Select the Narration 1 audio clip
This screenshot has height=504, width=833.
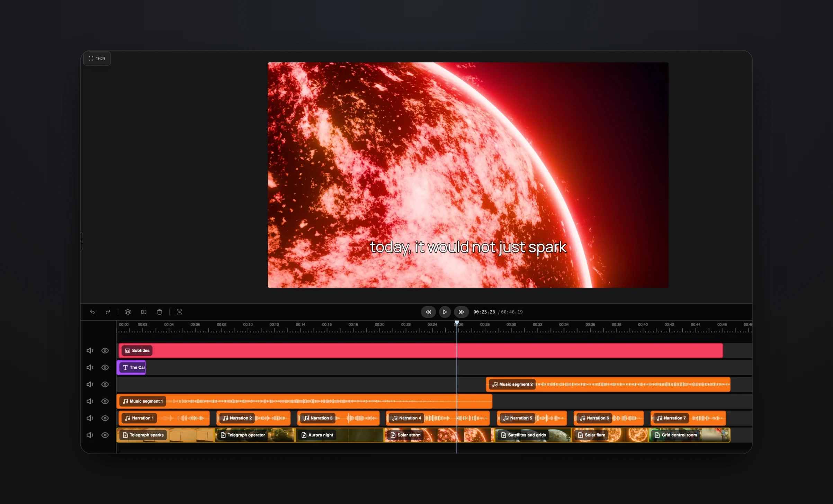pos(164,418)
